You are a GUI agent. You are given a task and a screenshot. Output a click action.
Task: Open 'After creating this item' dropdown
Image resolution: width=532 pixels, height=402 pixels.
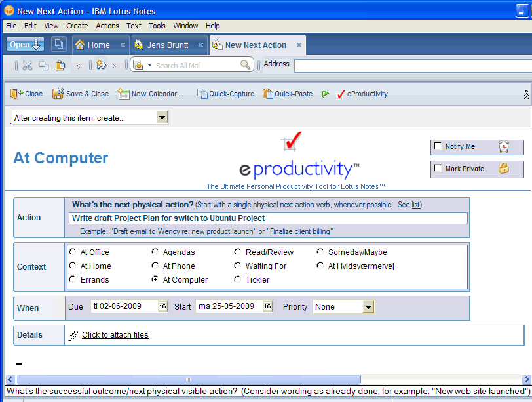[x=162, y=117]
